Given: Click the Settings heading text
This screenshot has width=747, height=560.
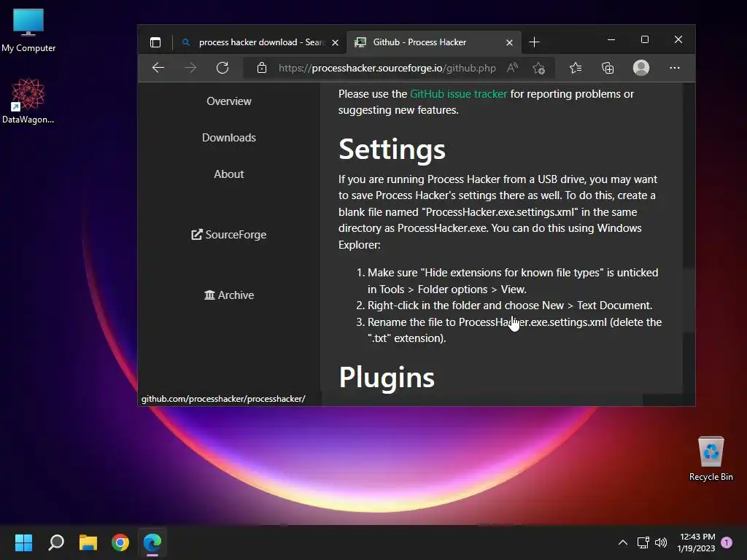Looking at the screenshot, I should pyautogui.click(x=392, y=149).
